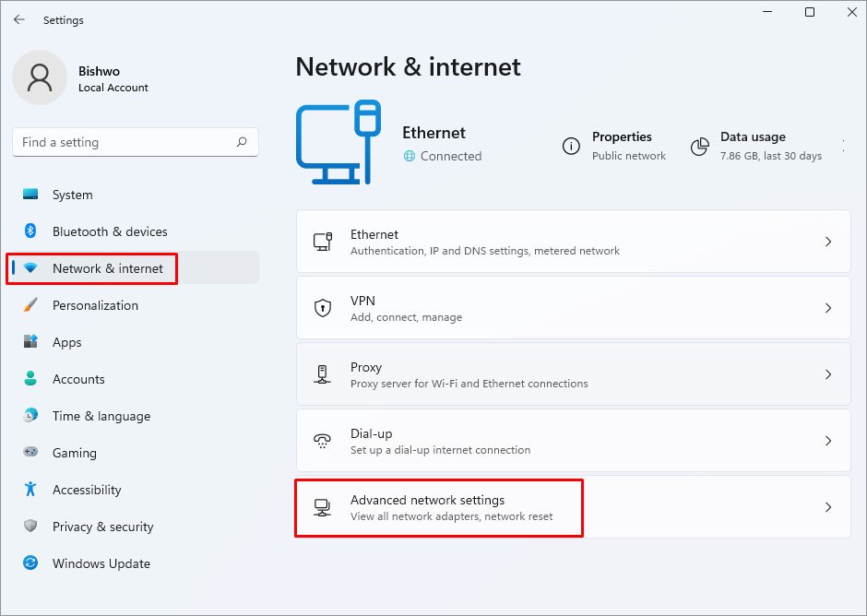Click the Windows Update sync icon
The image size is (867, 616).
pos(30,563)
